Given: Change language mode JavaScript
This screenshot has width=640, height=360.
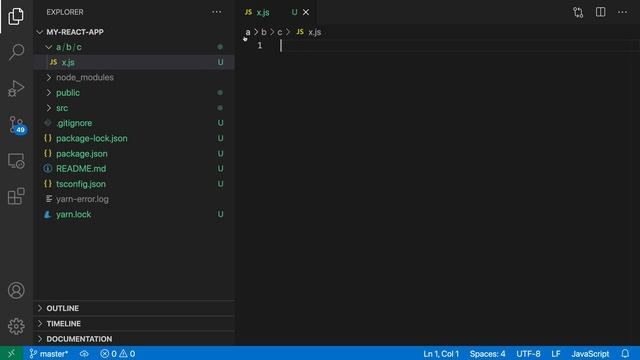Looking at the screenshot, I should point(590,353).
